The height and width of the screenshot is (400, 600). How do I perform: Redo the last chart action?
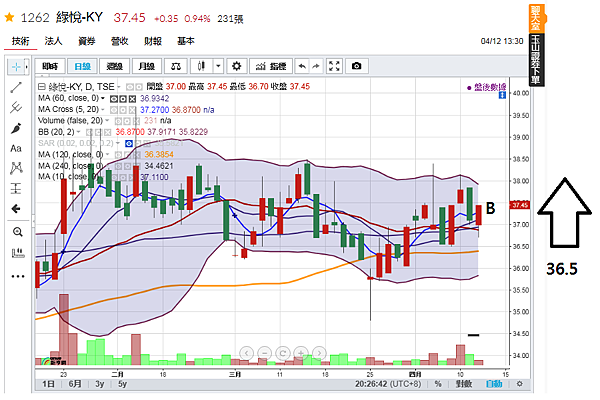click(316, 66)
